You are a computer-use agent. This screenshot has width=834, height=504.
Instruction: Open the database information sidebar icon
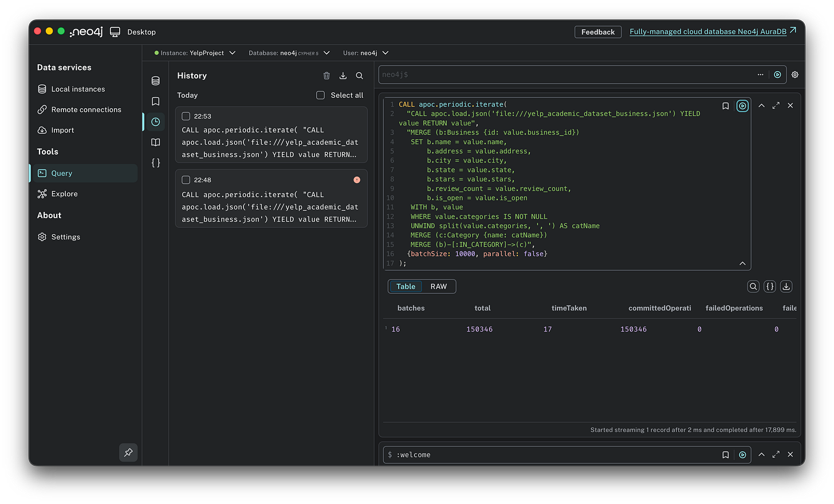tap(155, 81)
